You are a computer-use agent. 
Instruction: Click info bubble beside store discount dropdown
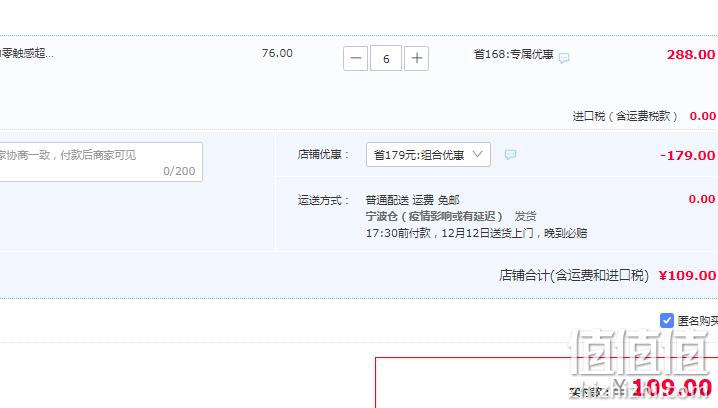[x=510, y=154]
